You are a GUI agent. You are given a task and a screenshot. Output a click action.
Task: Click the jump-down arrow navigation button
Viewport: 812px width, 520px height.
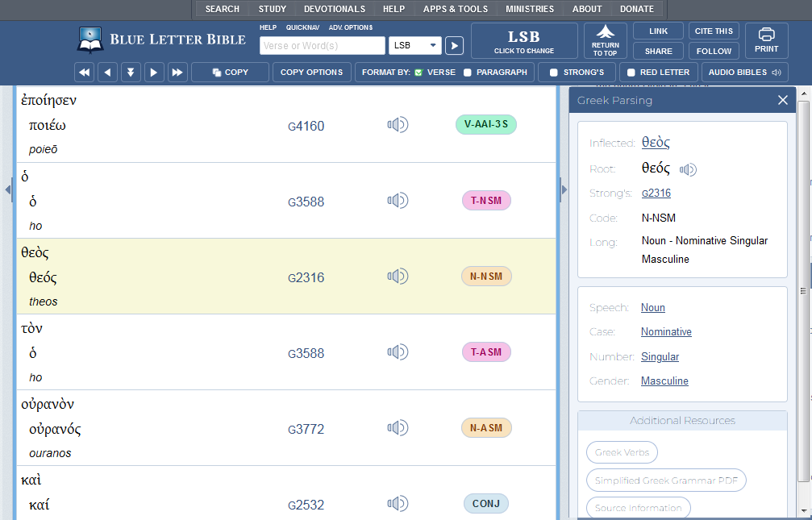pos(131,73)
